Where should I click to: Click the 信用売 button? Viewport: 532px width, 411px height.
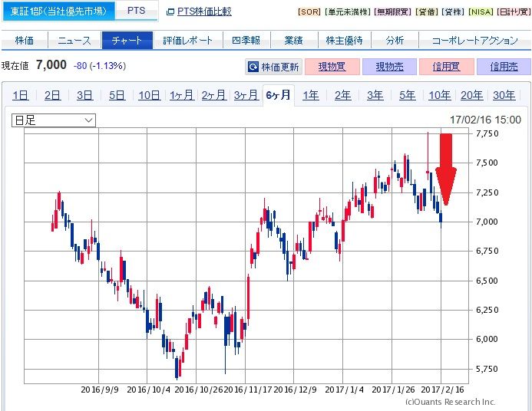[504, 67]
